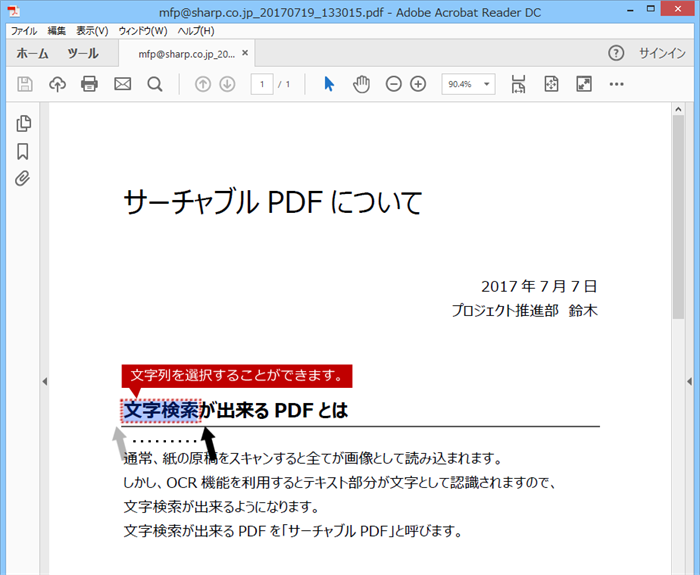This screenshot has height=575, width=700.
Task: Open the 表示(V) menu
Action: (92, 31)
